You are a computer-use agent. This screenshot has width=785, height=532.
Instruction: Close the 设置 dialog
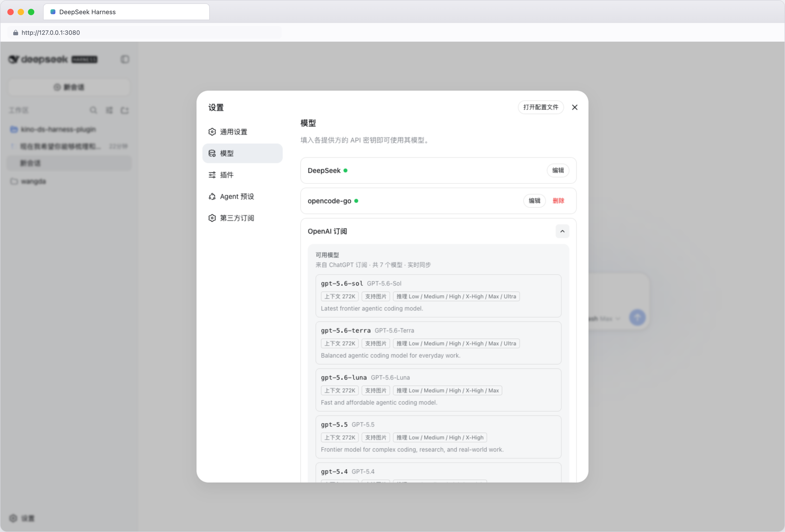coord(575,108)
